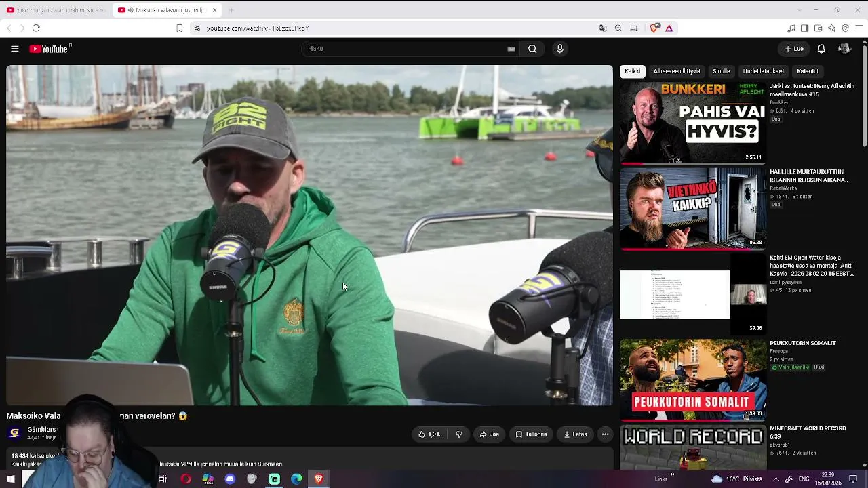The height and width of the screenshot is (488, 868).
Task: Select the Aiheeseen liittyviä filter chip
Action: pyautogui.click(x=676, y=71)
